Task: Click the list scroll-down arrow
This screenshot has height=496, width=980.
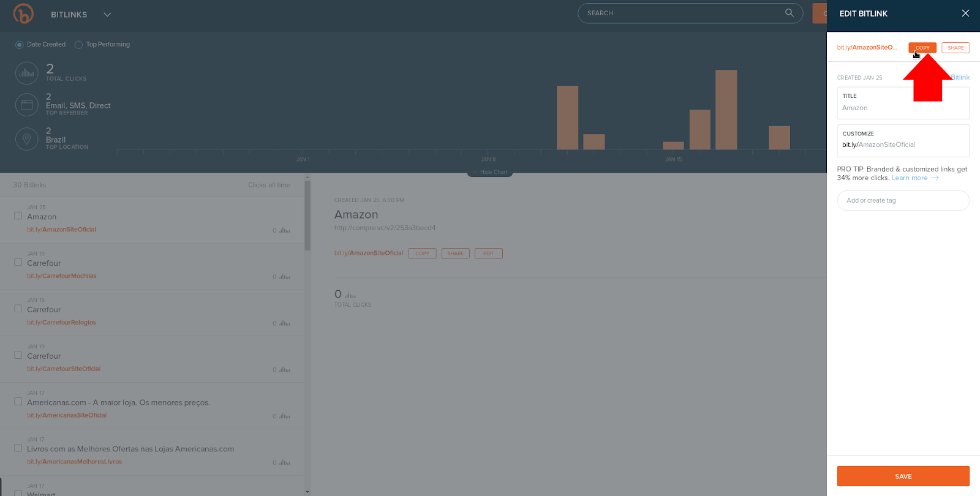Action: [x=307, y=492]
